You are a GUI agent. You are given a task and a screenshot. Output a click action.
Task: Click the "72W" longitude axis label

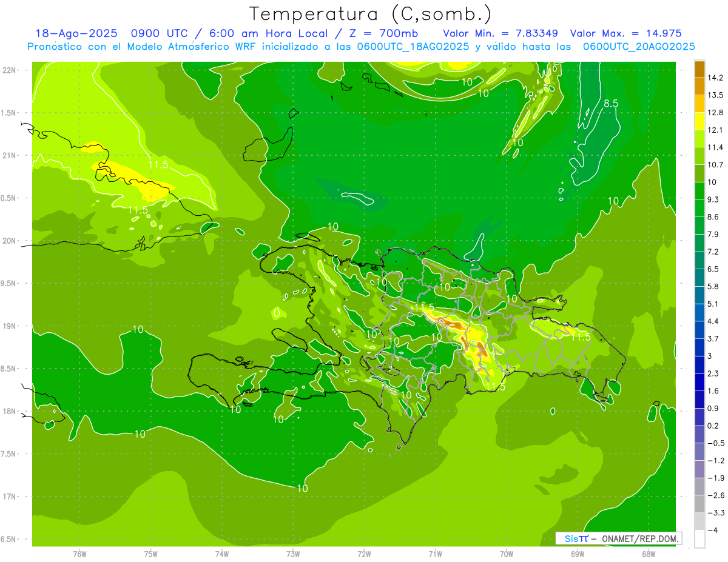(364, 554)
